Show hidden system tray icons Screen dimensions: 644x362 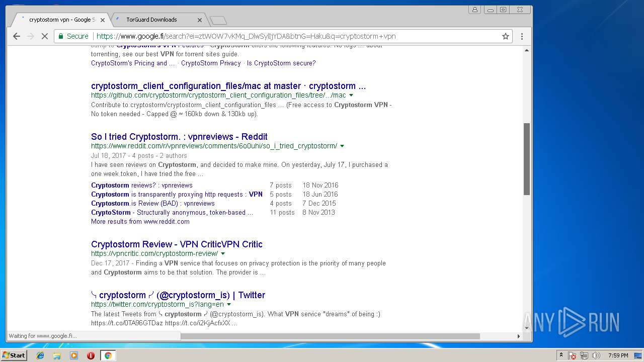tap(561, 355)
